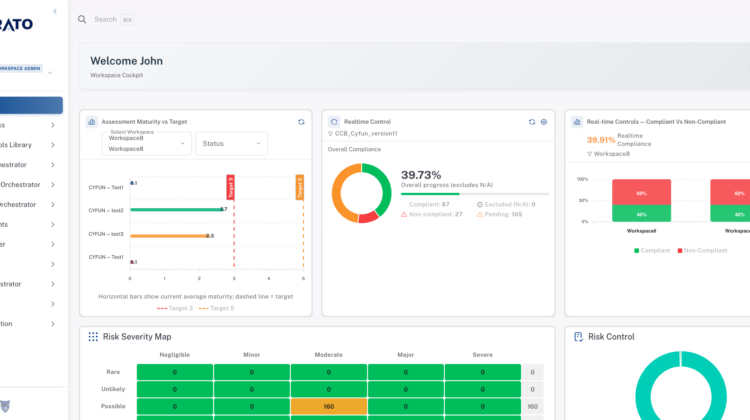Click the search magnifier icon
Screen dimensions: 750x420
click(x=82, y=19)
